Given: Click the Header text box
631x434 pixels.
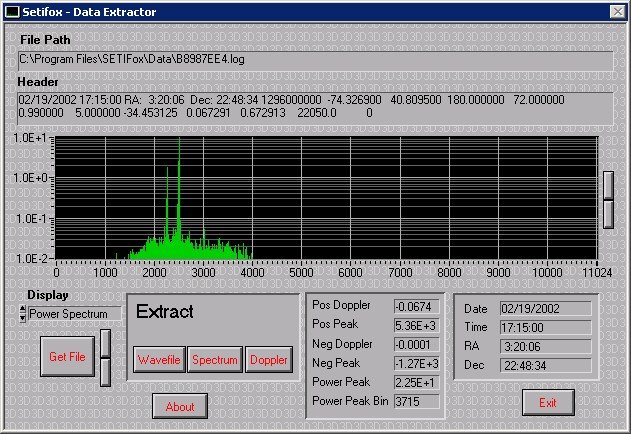Looking at the screenshot, I should (x=316, y=107).
